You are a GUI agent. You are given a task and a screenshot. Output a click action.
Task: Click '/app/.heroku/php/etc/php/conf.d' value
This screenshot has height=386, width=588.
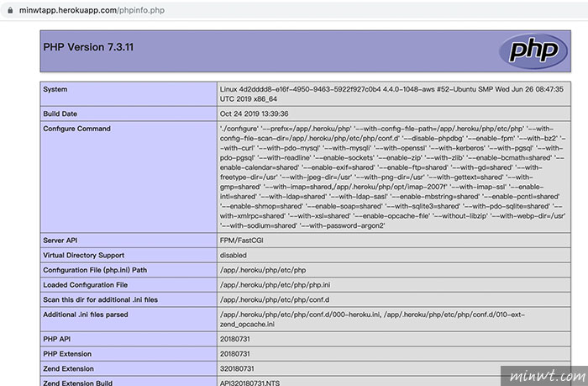point(275,299)
